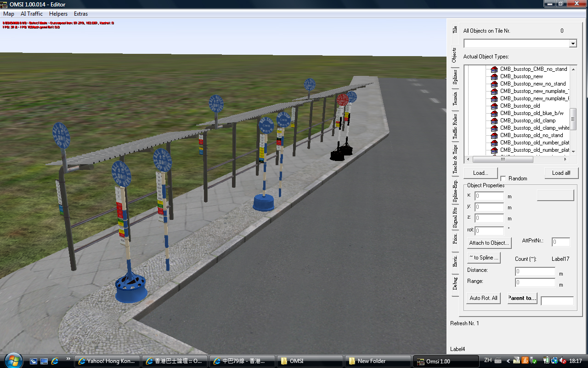Viewport: 588px width, 368px height.
Task: Open the Prior. tab
Action: pyautogui.click(x=455, y=239)
